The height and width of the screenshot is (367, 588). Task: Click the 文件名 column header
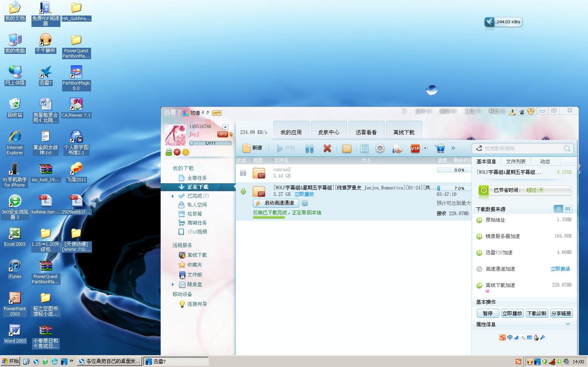[x=281, y=160]
